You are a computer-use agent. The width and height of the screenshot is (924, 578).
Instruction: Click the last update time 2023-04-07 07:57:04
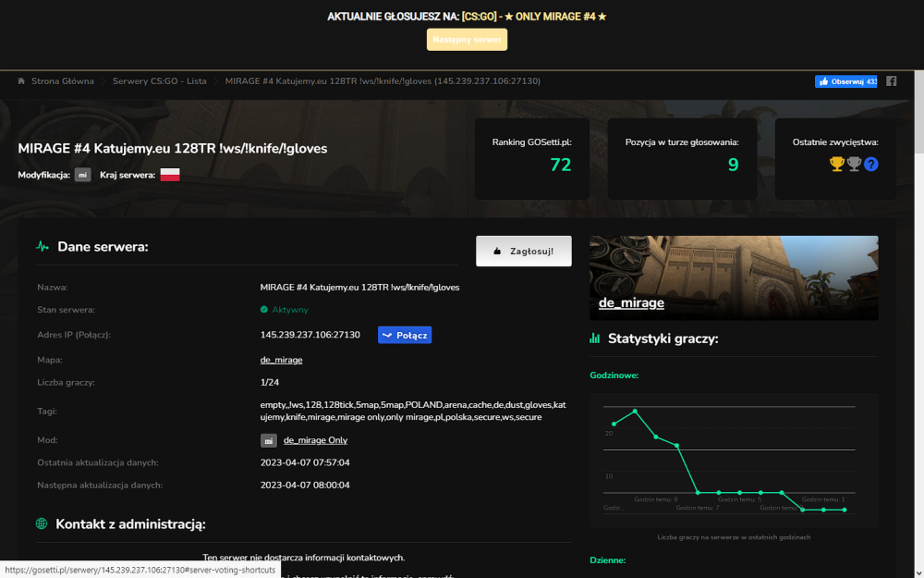(x=305, y=463)
